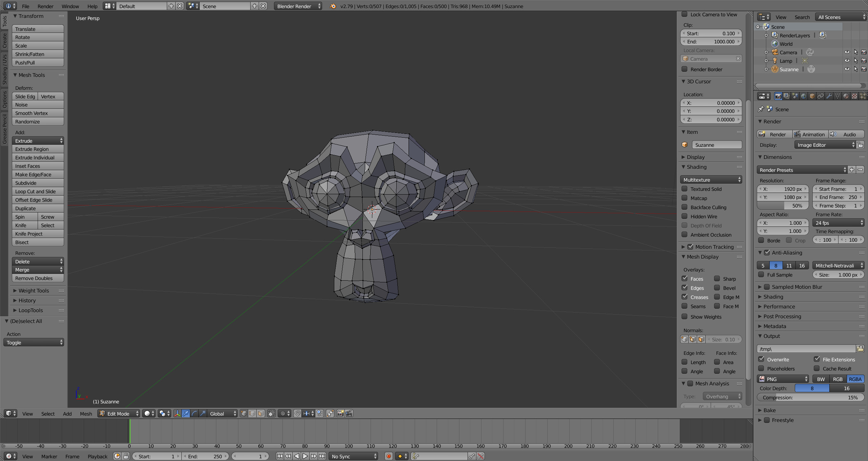Click the OpenGL render camera icon
Screen dimensions: 868x461
pos(340,414)
